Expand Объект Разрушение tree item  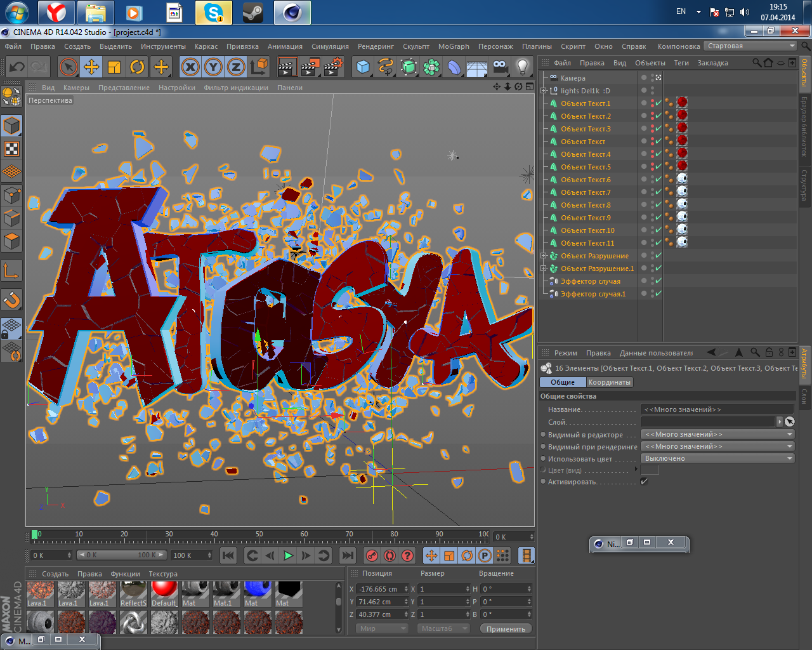coord(544,256)
